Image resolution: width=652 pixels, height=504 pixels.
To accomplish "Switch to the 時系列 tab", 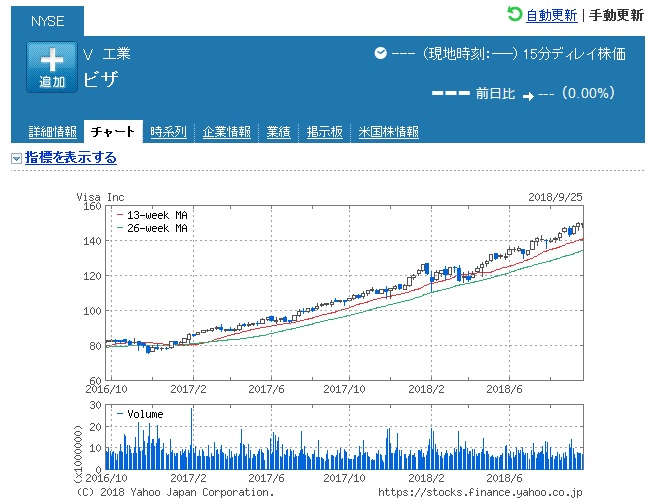I will (x=168, y=132).
